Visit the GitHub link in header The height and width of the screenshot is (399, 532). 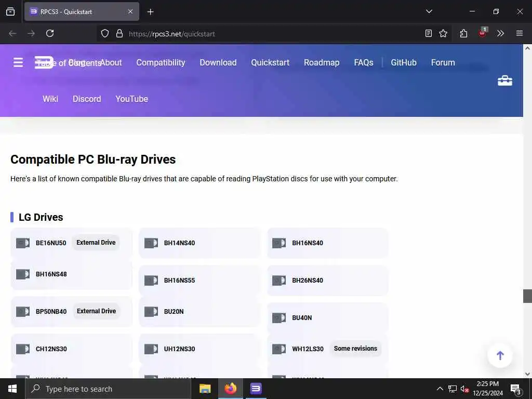(x=404, y=62)
